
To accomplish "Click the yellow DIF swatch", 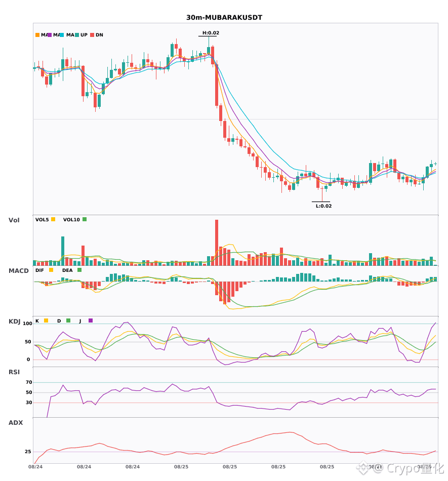I will (51, 270).
